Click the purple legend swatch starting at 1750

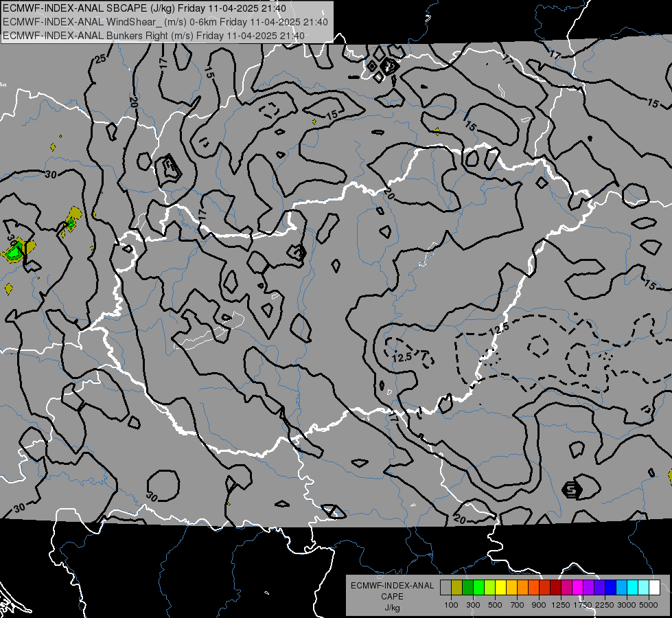(x=589, y=587)
